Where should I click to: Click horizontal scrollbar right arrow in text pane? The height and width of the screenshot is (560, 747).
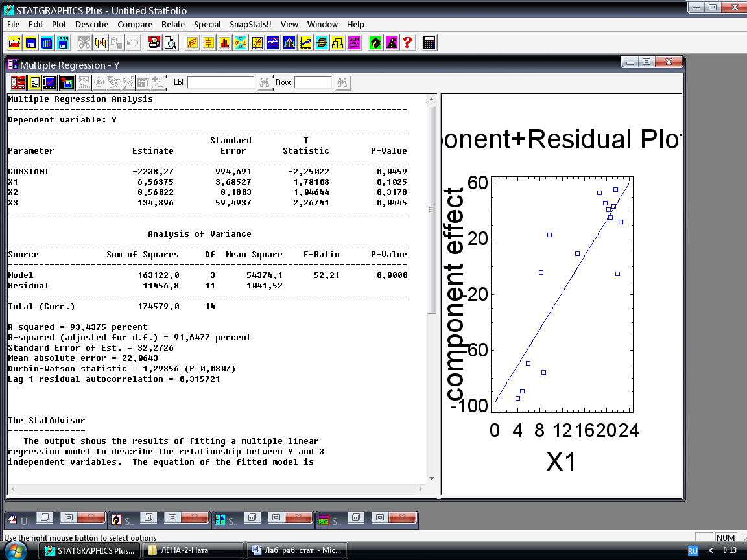coord(421,489)
